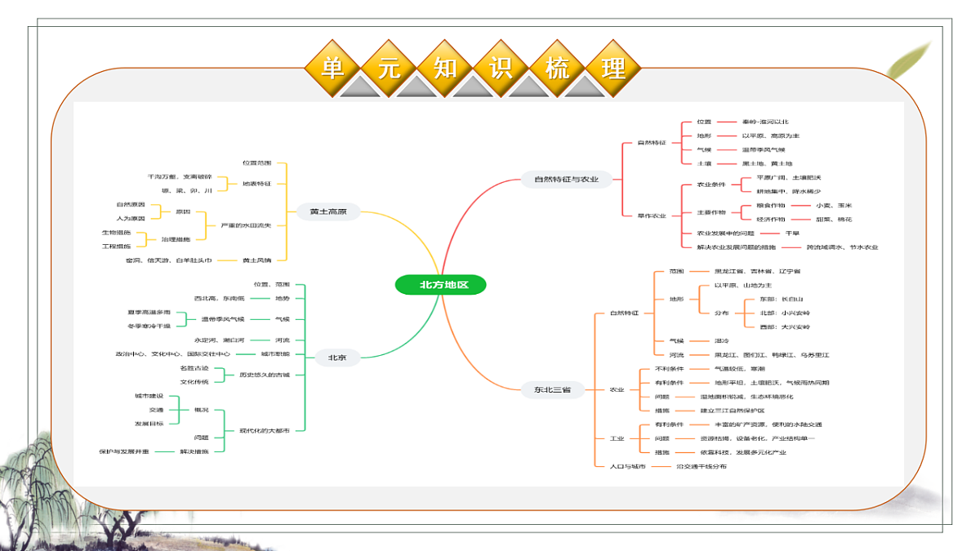Click the 农业发展中的问题 node
The width and height of the screenshot is (980, 551).
(725, 233)
